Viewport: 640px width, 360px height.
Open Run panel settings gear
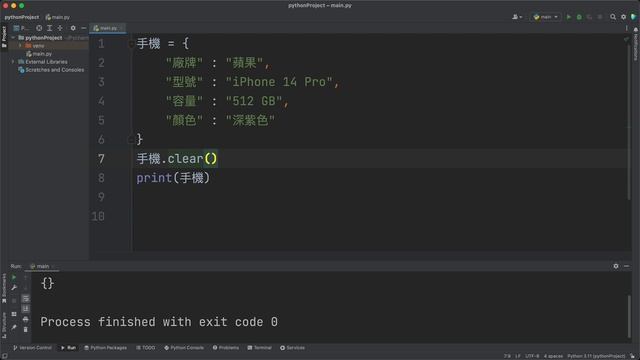point(616,266)
